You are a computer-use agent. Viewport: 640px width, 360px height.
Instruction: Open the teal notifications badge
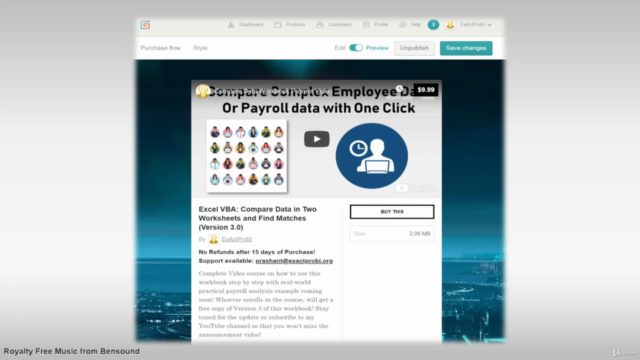point(433,25)
